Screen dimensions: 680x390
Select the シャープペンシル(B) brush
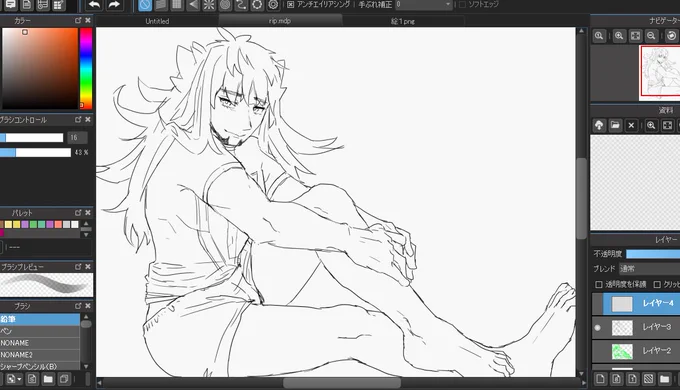(x=40, y=366)
